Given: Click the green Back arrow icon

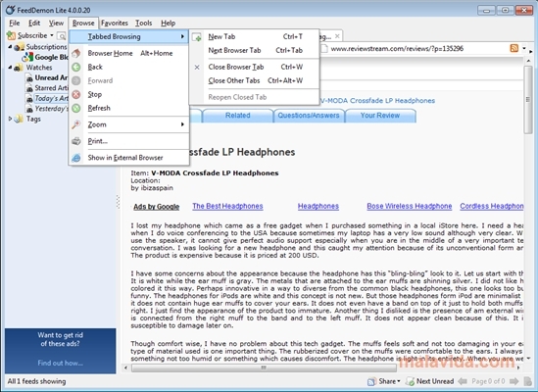Looking at the screenshot, I should 76,67.
